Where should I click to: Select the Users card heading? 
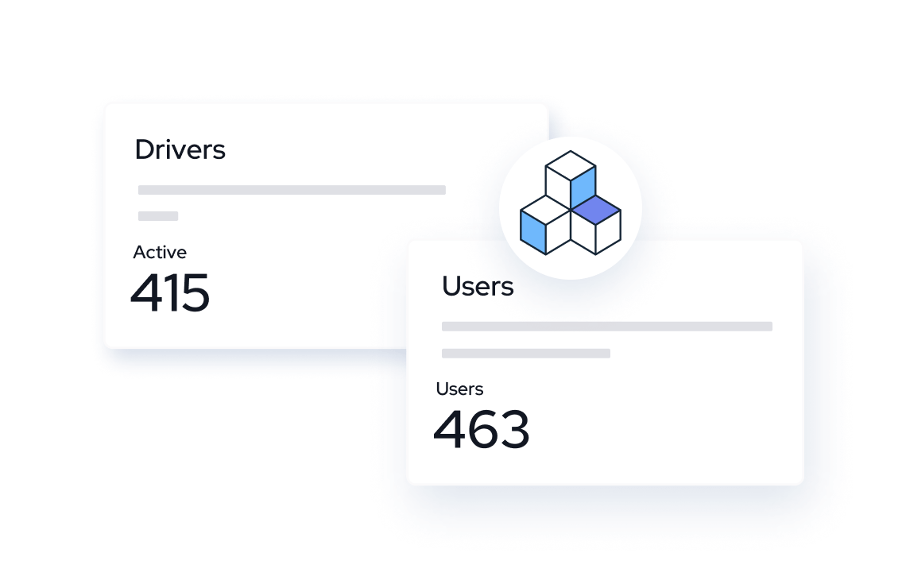478,286
